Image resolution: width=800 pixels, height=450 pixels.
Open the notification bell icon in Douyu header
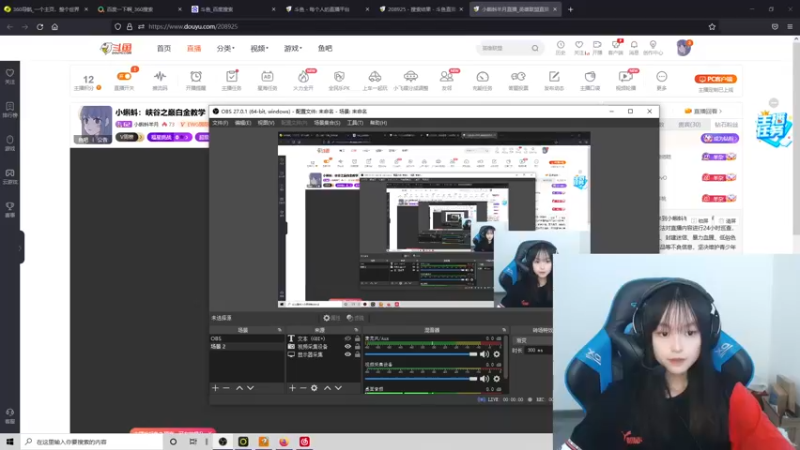click(634, 45)
